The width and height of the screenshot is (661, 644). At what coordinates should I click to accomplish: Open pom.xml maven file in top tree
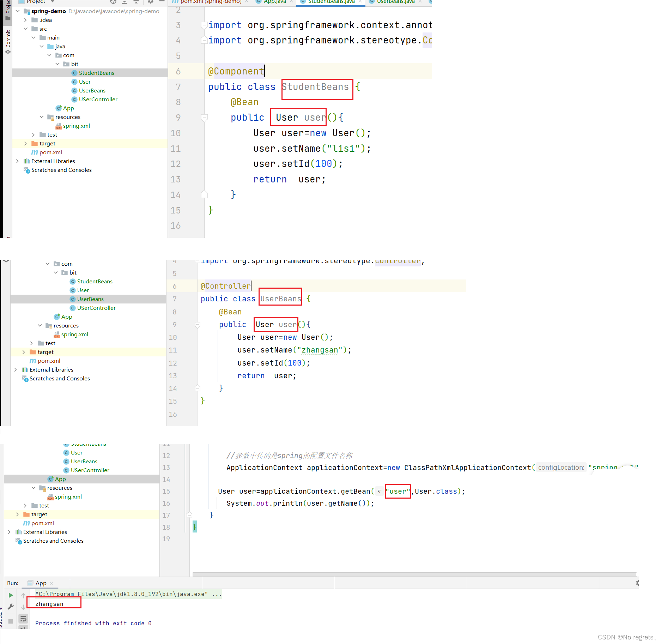(50, 152)
